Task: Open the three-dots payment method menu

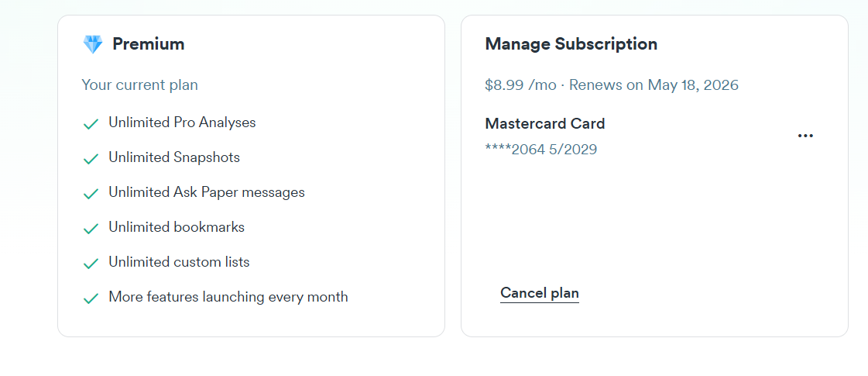Action: pos(805,136)
